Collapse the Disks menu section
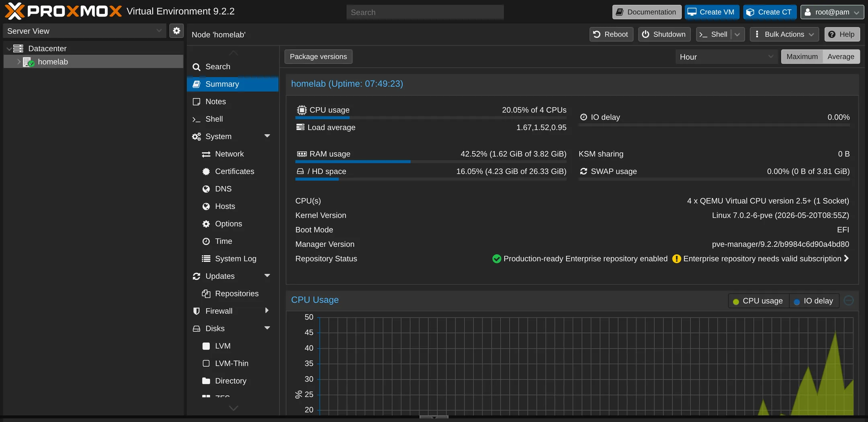The width and height of the screenshot is (868, 422). coord(267,328)
